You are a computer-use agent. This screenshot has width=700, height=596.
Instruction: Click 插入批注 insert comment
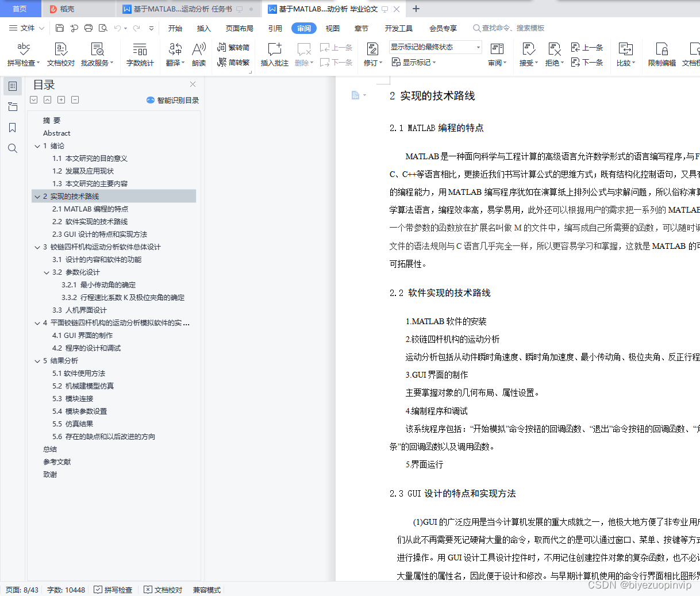275,55
